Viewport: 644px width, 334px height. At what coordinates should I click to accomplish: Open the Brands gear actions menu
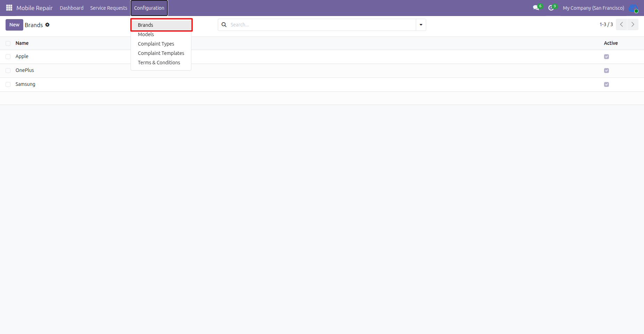tap(48, 25)
